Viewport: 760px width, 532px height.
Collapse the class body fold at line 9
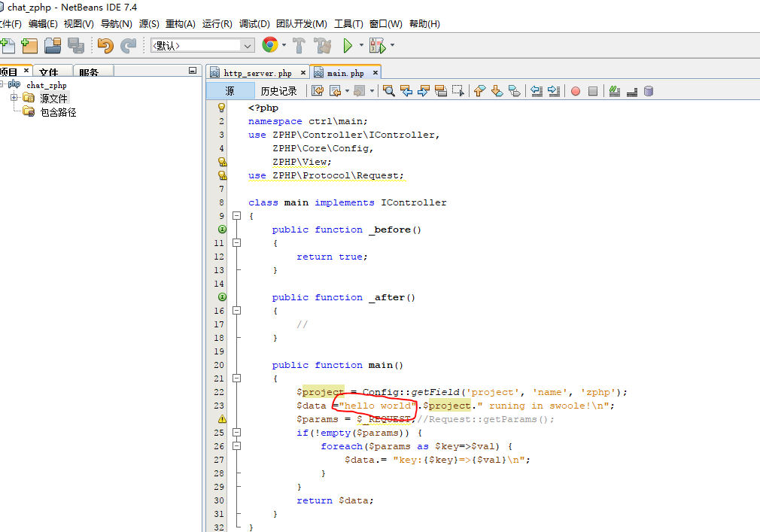point(236,216)
